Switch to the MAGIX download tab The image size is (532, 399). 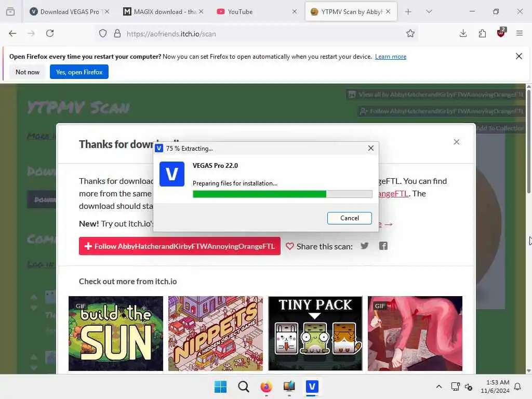point(163,11)
